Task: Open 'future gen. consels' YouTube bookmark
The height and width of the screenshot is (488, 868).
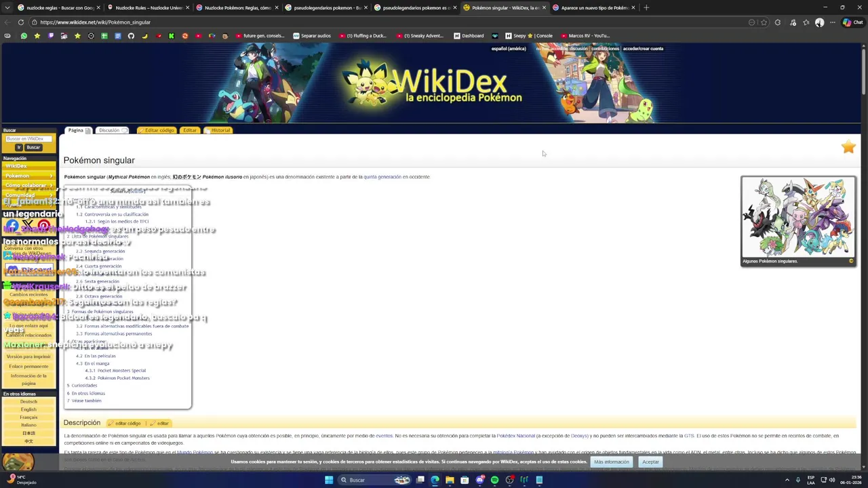Action: pos(260,36)
